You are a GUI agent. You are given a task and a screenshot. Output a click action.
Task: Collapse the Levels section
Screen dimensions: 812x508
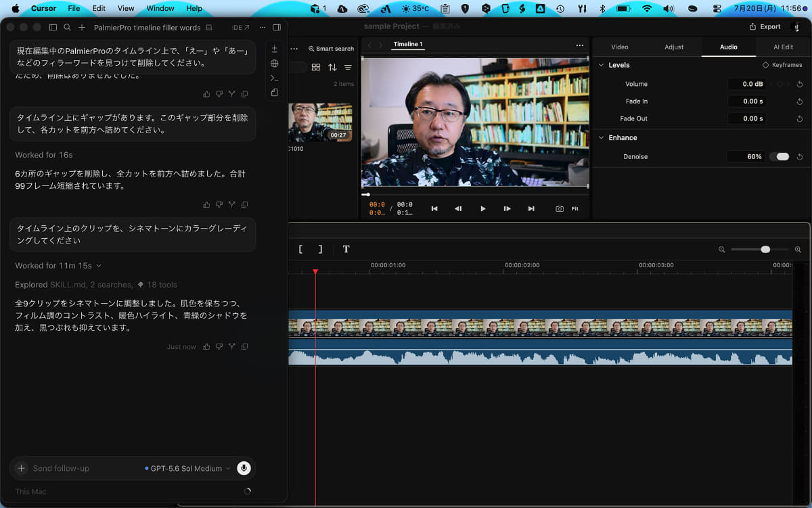(602, 65)
